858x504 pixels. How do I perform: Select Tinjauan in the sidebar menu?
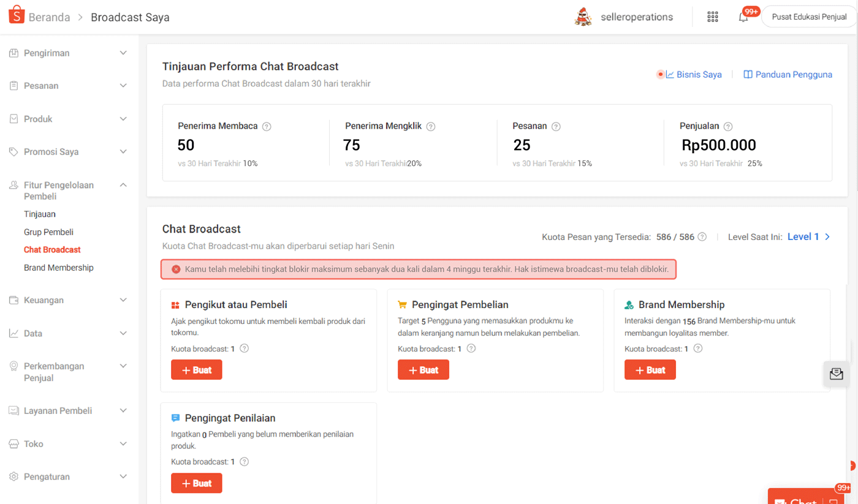(x=39, y=214)
